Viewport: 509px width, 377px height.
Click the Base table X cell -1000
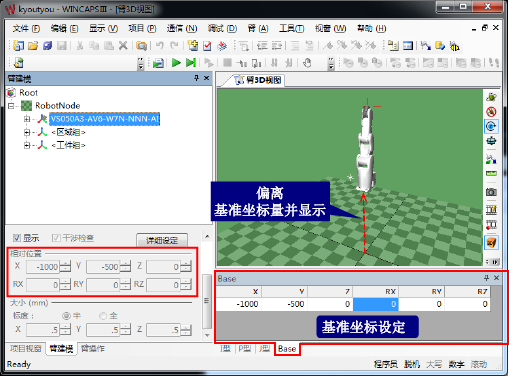point(239,304)
